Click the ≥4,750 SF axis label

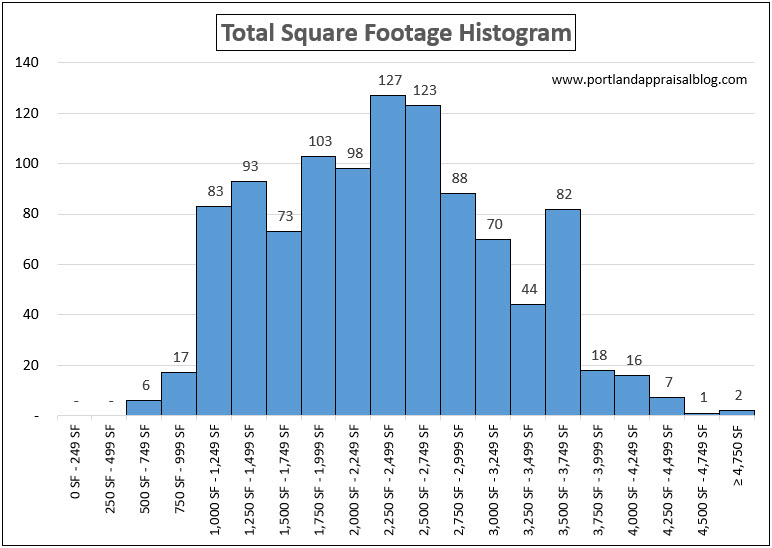point(737,456)
